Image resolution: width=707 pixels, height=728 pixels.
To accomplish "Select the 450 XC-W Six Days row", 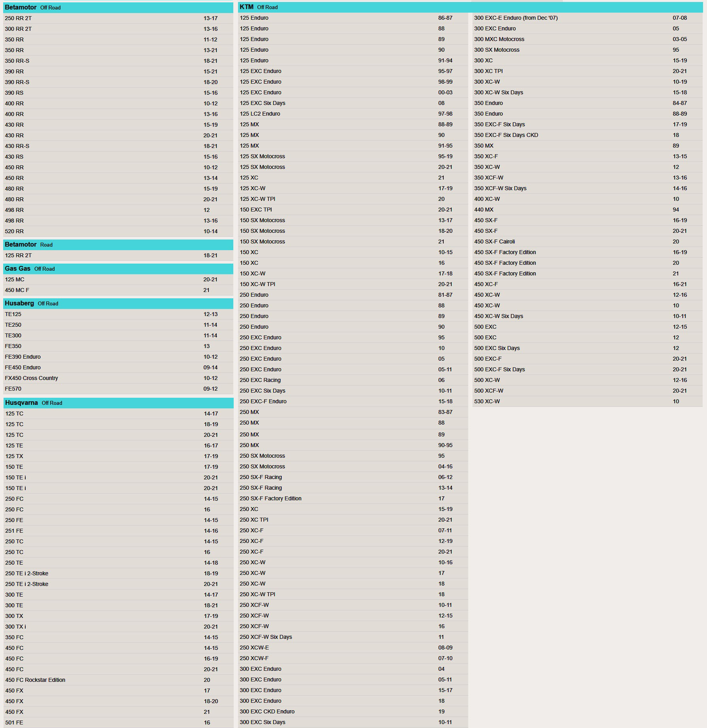I will tap(587, 316).
